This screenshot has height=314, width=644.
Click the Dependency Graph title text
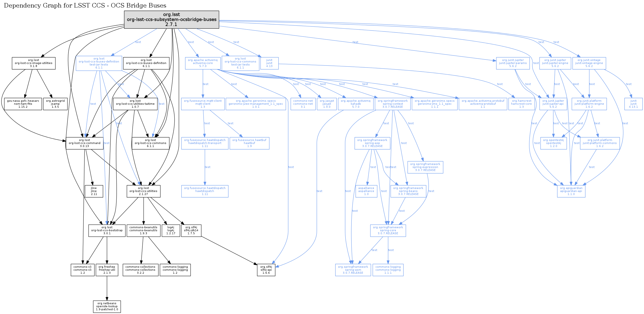pos(85,5)
